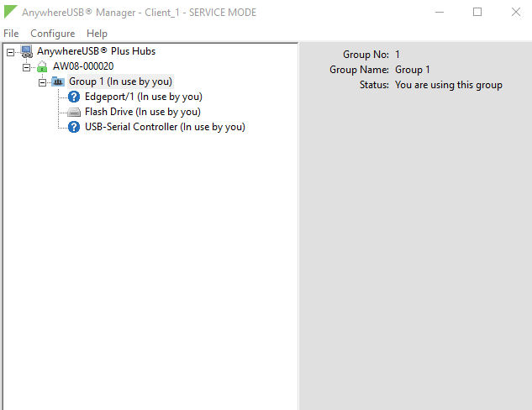Viewport: 532px width, 410px height.
Task: Click the question mark icon beside USB-Serial Controller
Action: pos(74,127)
